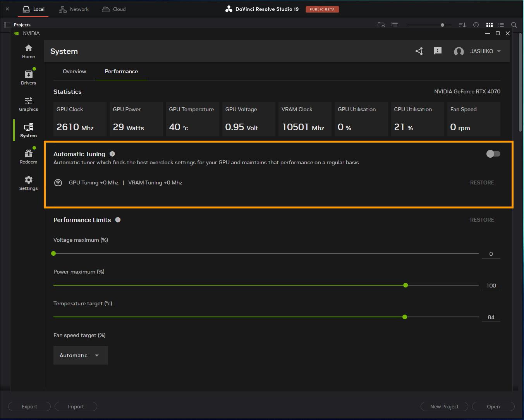The height and width of the screenshot is (420, 524).
Task: Click the Automatic Tuning info icon
Action: [112, 154]
